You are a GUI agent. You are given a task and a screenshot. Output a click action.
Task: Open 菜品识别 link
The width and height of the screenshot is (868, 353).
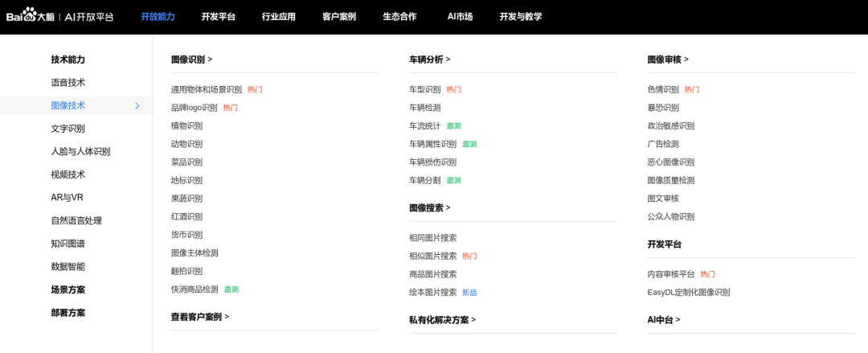[186, 162]
